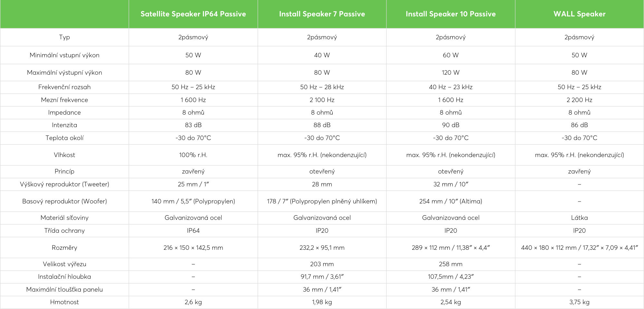Click the Vlhkost row label
The image size is (644, 309).
pyautogui.click(x=64, y=155)
